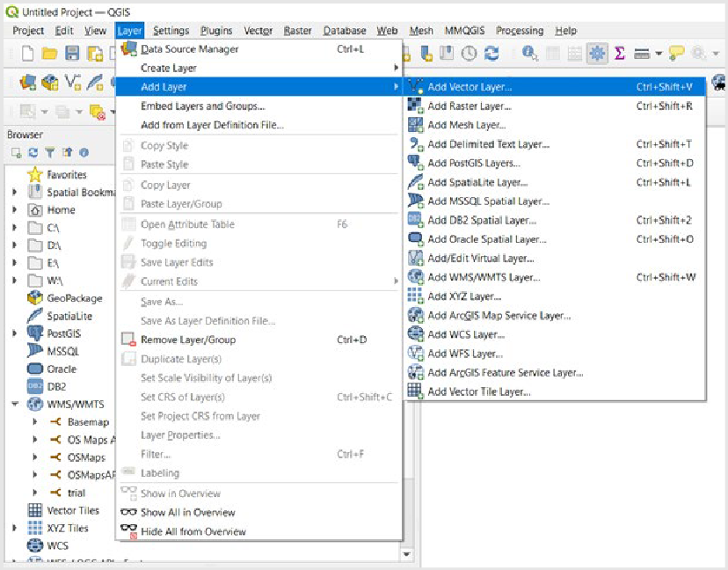Select Add Delimited Text Layer
The height and width of the screenshot is (570, 728).
pyautogui.click(x=556, y=144)
